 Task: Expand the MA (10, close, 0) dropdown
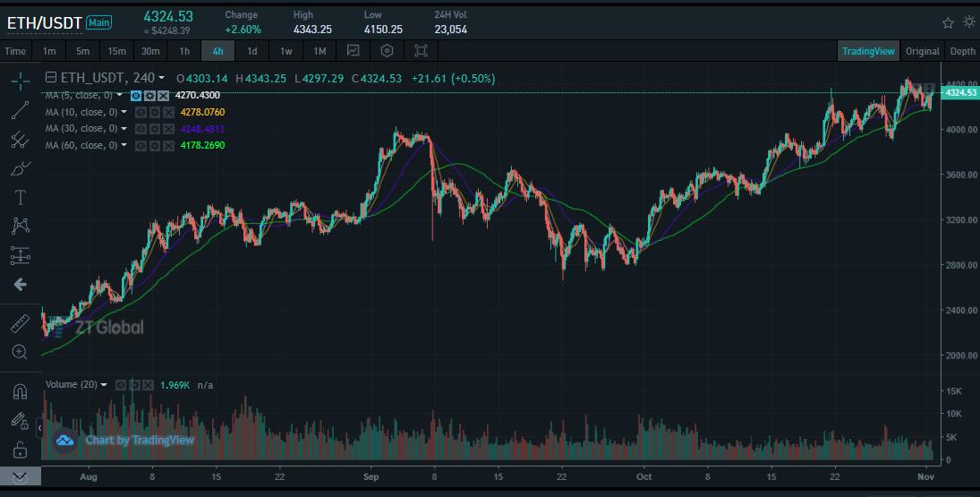click(x=124, y=112)
